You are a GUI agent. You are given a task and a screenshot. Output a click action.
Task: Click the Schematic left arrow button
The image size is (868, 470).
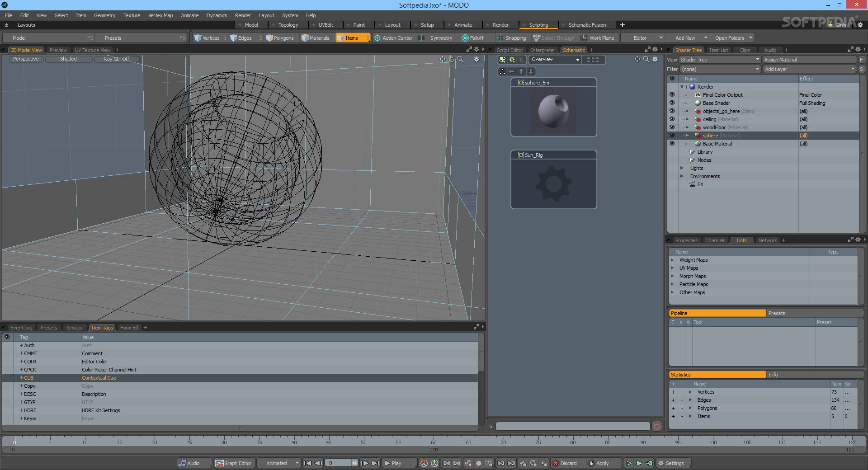512,71
